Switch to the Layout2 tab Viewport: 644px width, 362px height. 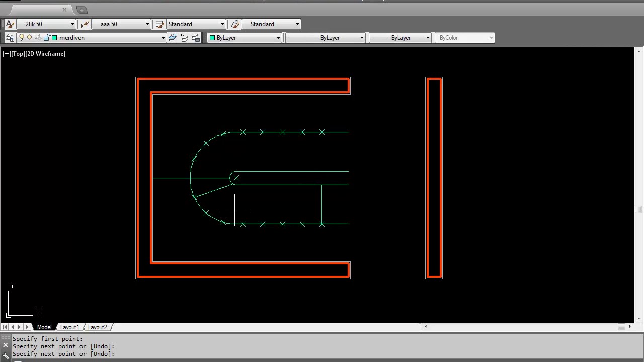(x=98, y=327)
